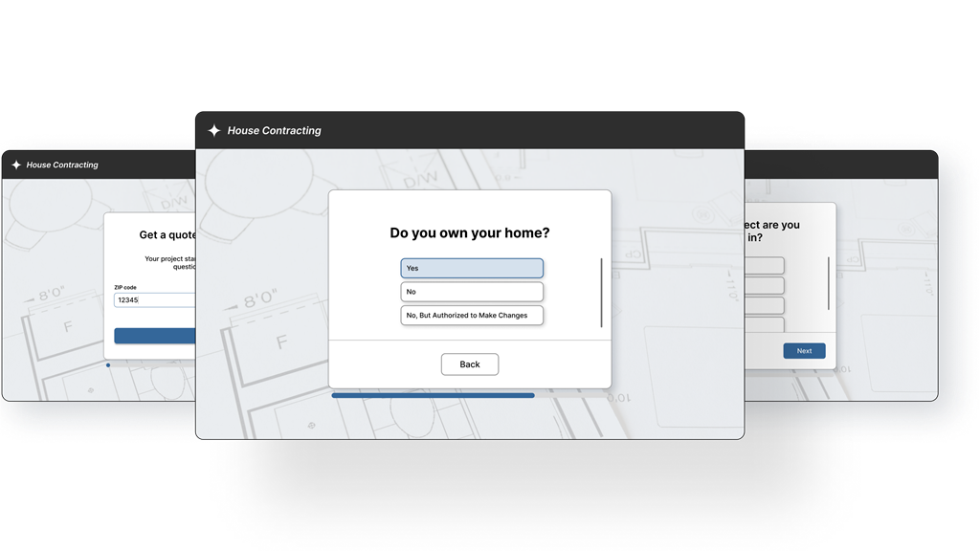Click the star logo in the left window header
980x551 pixels.
[x=16, y=165]
